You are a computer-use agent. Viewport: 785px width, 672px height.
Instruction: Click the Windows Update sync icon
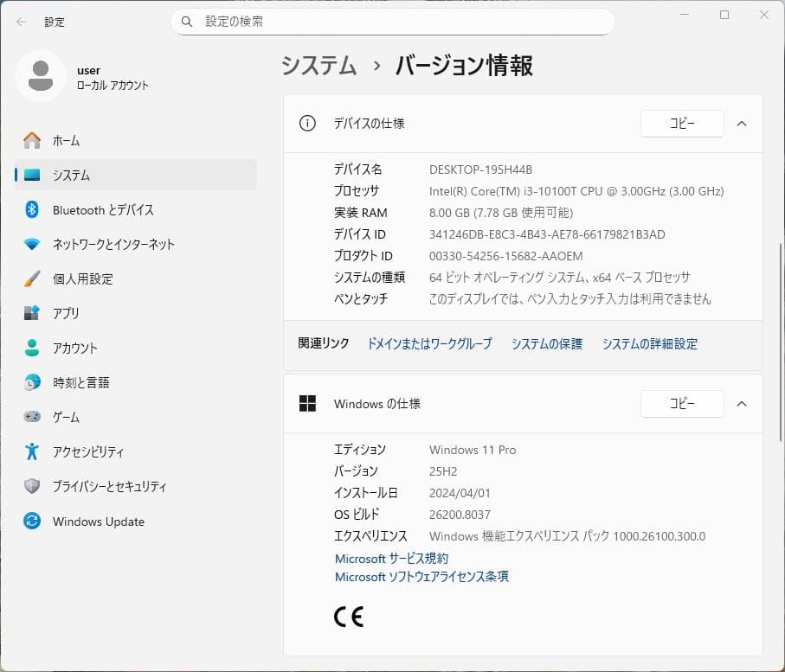[32, 521]
